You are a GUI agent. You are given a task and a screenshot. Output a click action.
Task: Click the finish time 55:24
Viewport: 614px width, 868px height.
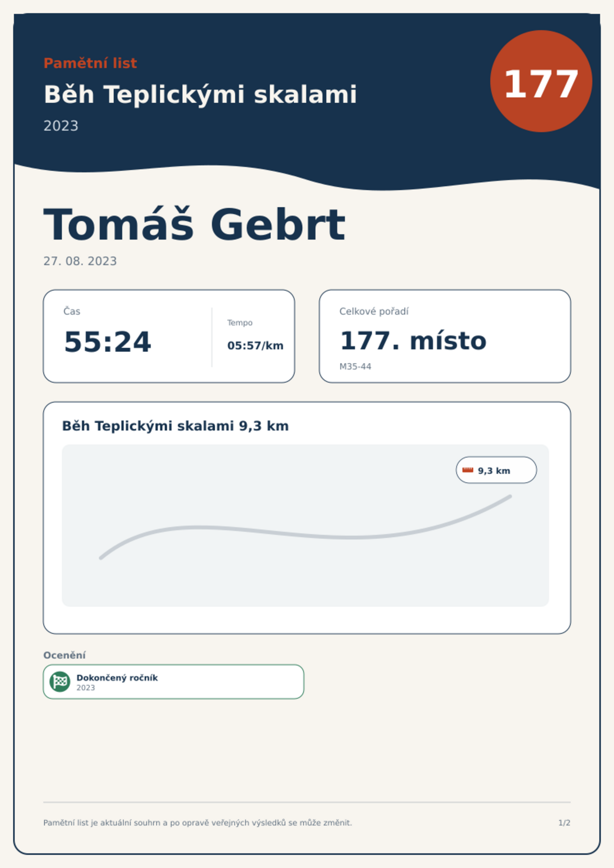click(x=107, y=342)
